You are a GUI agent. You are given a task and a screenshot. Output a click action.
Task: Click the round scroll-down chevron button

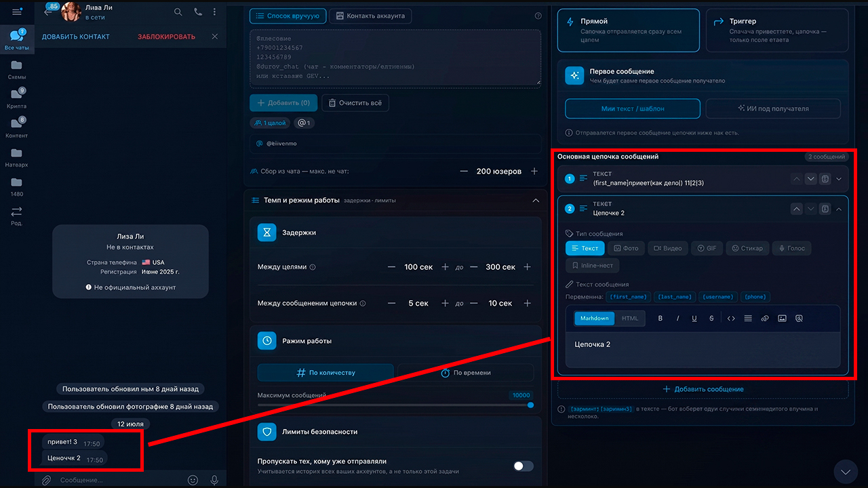[x=845, y=471]
